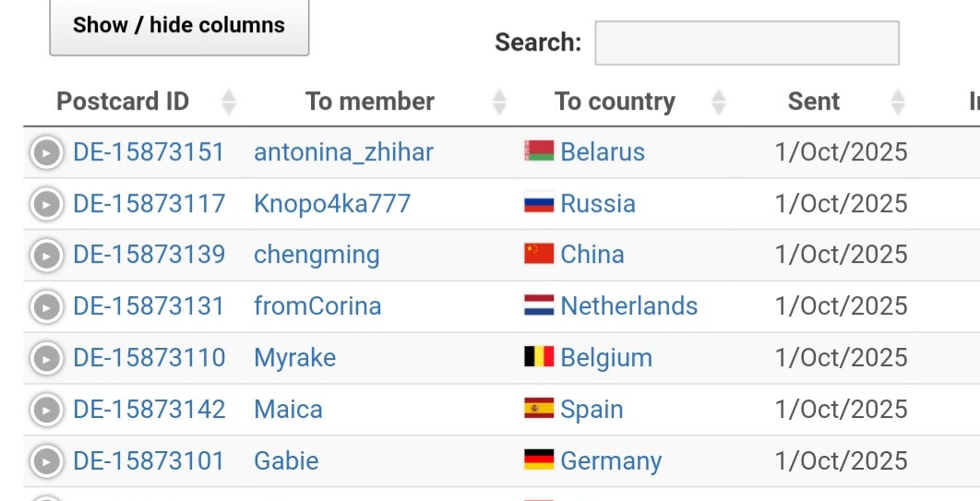Open the Germany country link
Viewport: 980px width, 501px height.
[611, 461]
